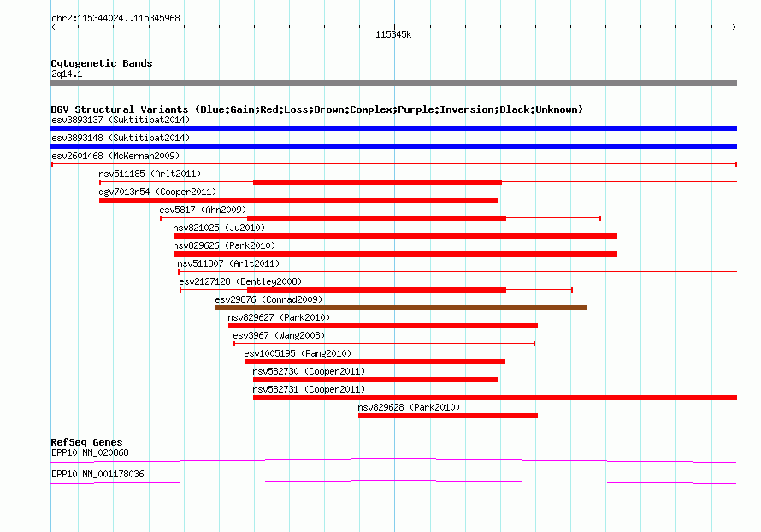Select the red bar for nsv829627

pos(383,326)
